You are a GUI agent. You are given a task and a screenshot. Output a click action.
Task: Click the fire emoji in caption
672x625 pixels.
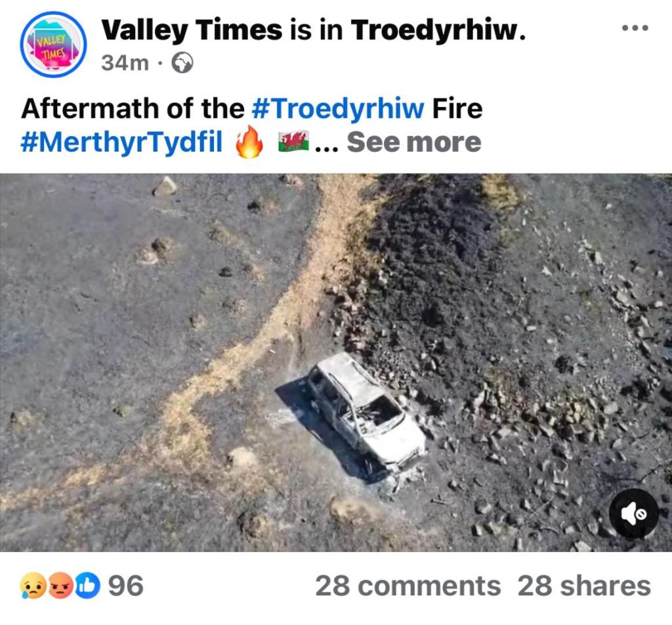tap(249, 142)
